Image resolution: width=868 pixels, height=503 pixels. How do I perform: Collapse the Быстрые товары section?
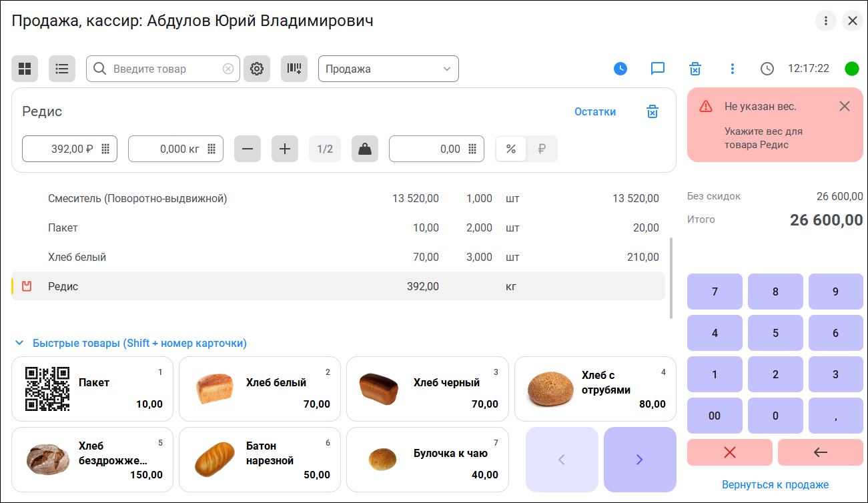click(x=19, y=344)
